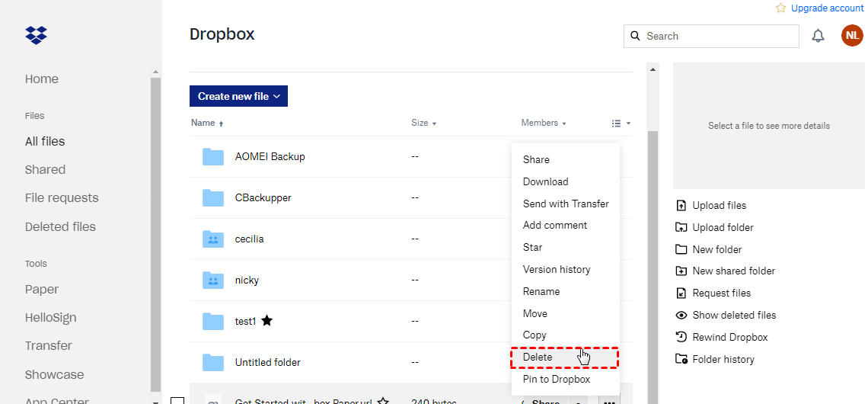Open the notifications bell
This screenshot has height=404, width=868.
[819, 36]
